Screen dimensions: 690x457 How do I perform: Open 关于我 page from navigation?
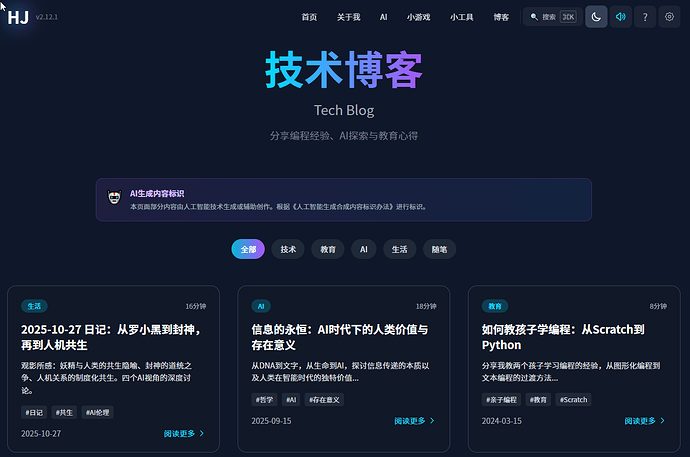pyautogui.click(x=348, y=17)
